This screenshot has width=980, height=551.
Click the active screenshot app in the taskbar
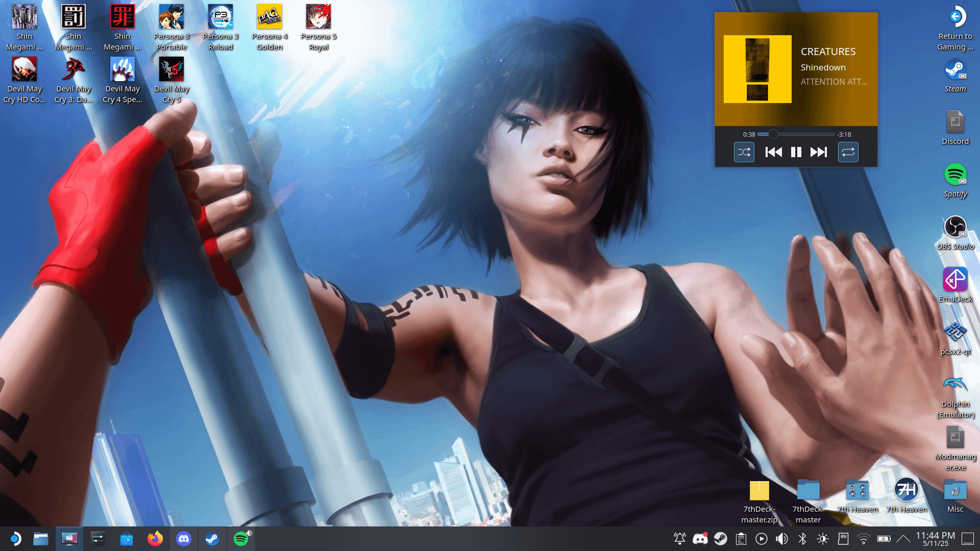point(69,539)
